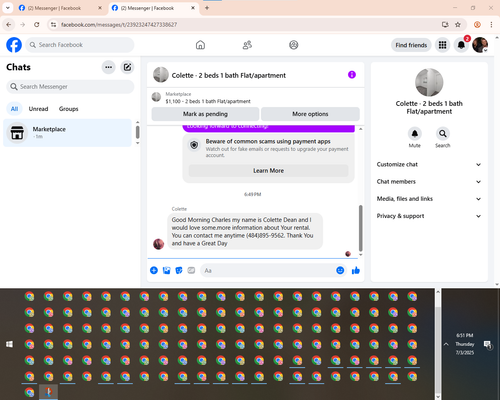Screen dimensions: 500x400
Task: Open the Chrome profile icon in toolbar
Action: [x=477, y=25]
